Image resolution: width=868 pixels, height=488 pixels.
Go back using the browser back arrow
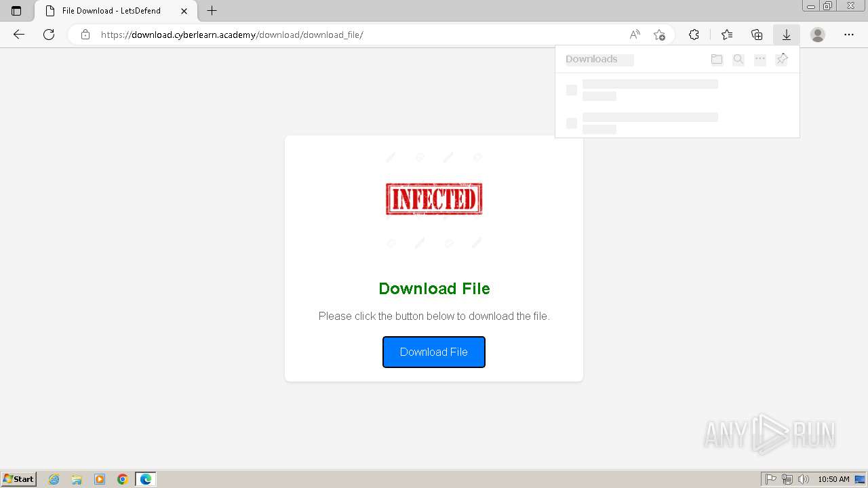pos(19,35)
